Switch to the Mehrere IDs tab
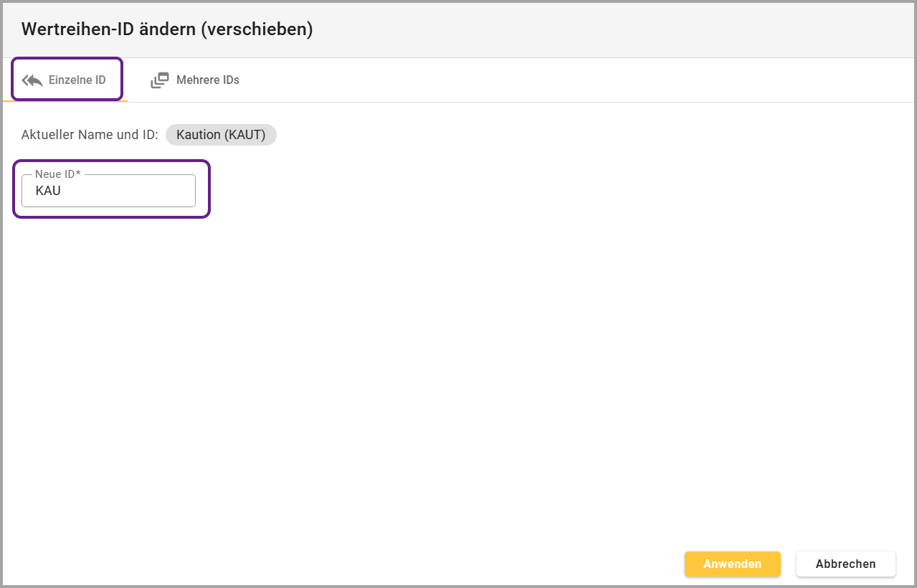Image resolution: width=917 pixels, height=588 pixels. point(207,80)
